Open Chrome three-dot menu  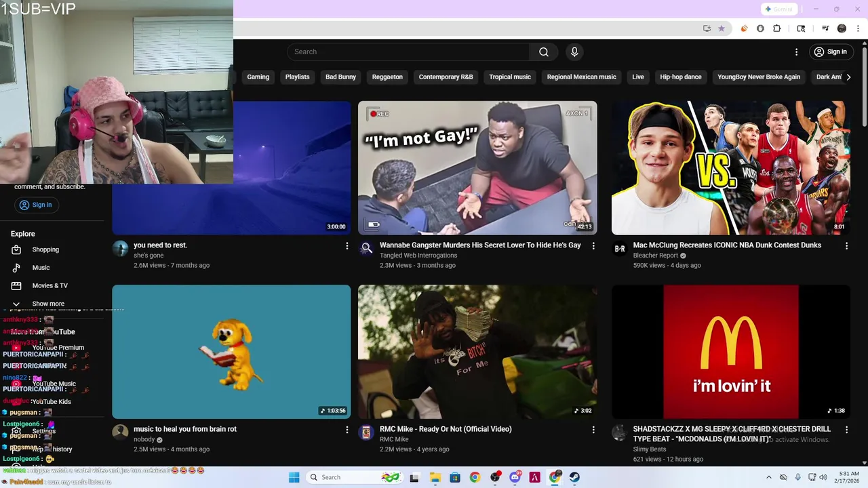click(859, 28)
